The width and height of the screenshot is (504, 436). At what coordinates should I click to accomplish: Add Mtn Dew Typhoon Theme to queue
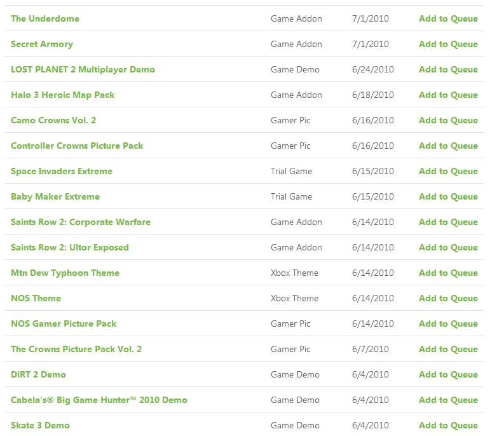point(448,273)
